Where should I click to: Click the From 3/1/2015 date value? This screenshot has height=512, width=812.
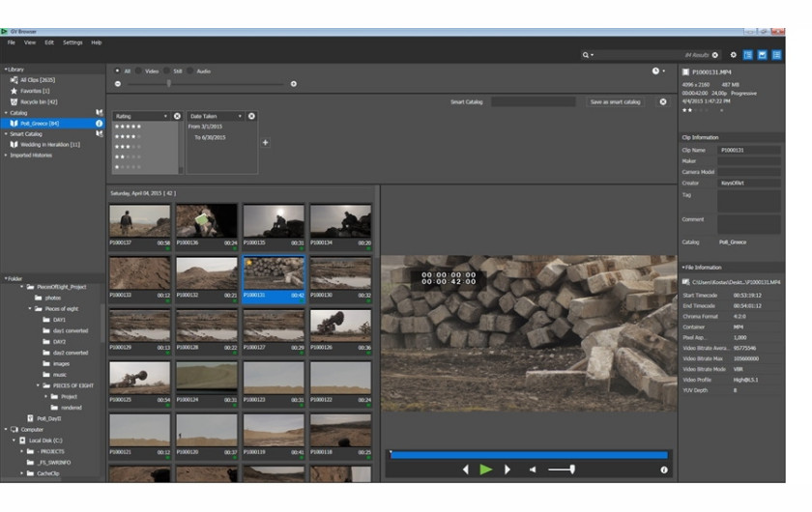[x=205, y=127]
